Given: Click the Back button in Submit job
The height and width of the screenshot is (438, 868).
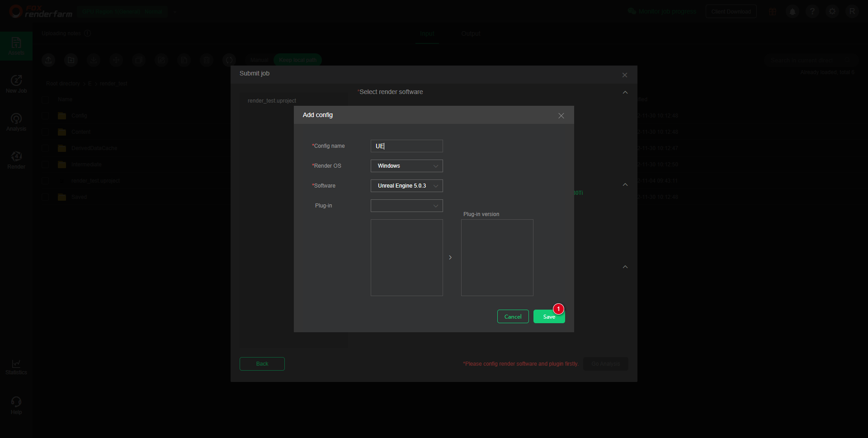Looking at the screenshot, I should coord(262,364).
